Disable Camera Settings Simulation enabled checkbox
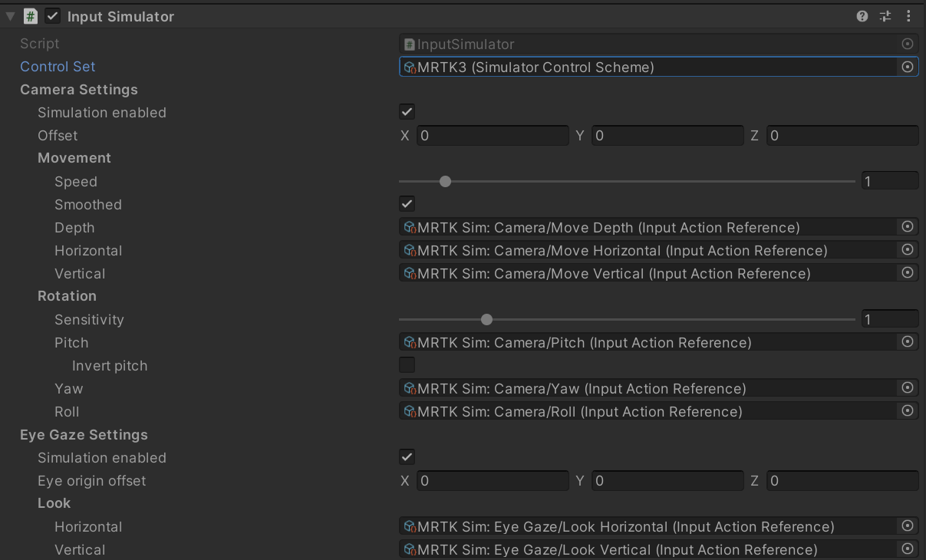This screenshot has height=560, width=926. [x=407, y=112]
